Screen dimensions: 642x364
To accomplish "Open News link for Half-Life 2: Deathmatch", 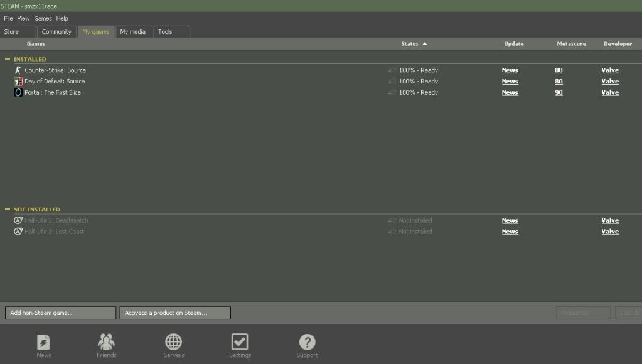I will pyautogui.click(x=510, y=220).
